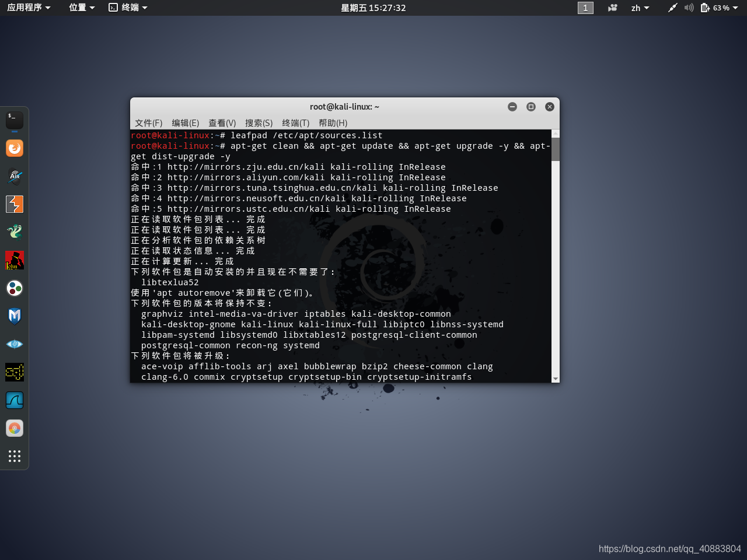Minimize the terminal window
The image size is (747, 560).
tap(512, 107)
